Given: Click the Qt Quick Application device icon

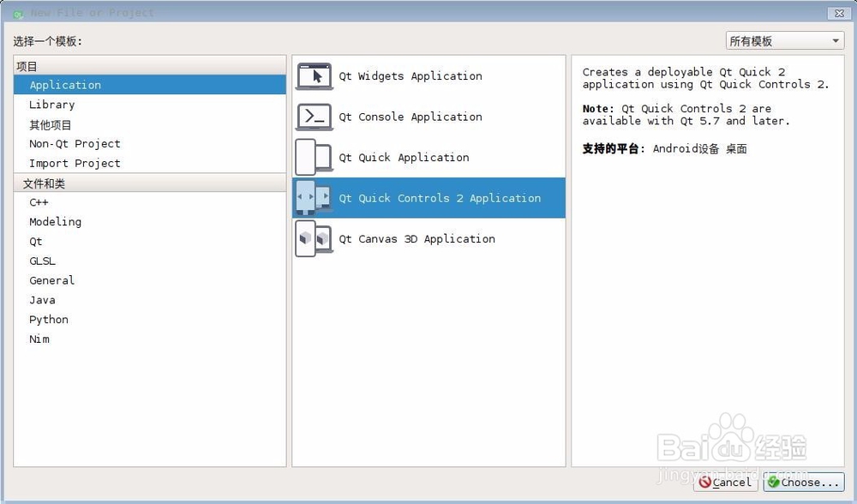Looking at the screenshot, I should [315, 158].
